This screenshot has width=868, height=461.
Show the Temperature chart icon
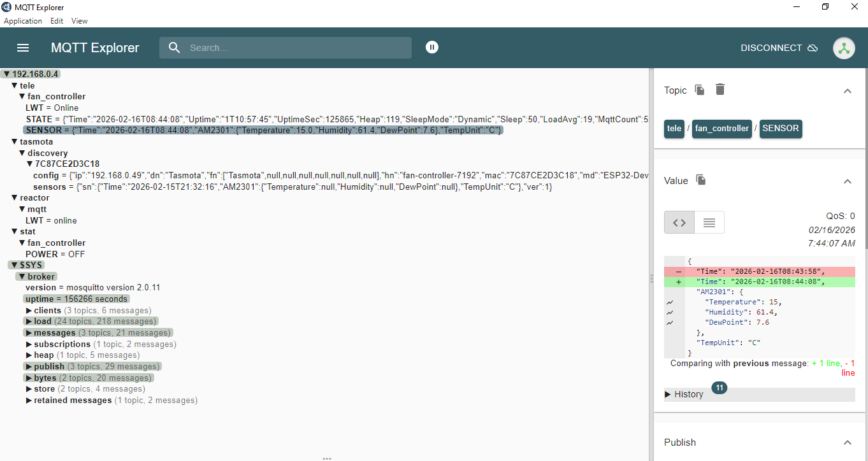[x=670, y=302]
